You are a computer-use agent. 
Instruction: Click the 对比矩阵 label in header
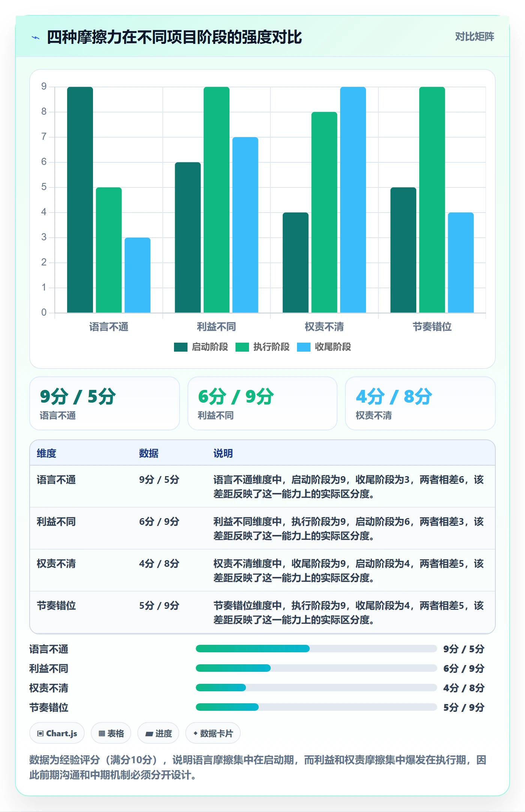[x=474, y=37]
